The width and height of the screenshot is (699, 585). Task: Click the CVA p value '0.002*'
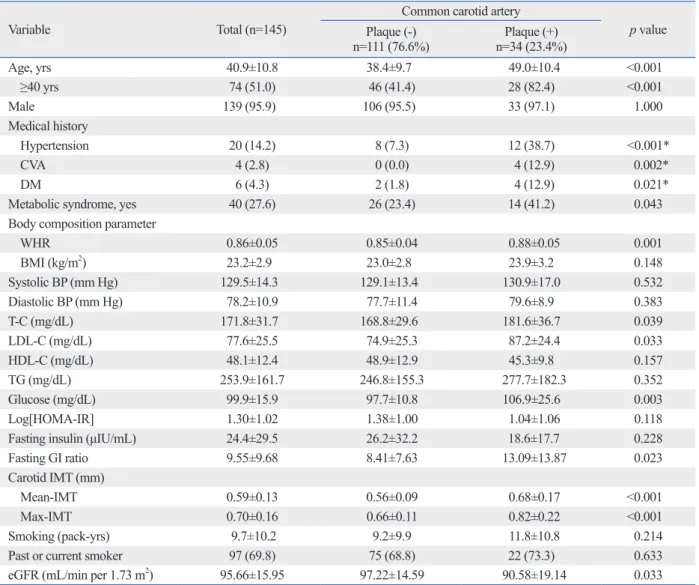pos(651,165)
